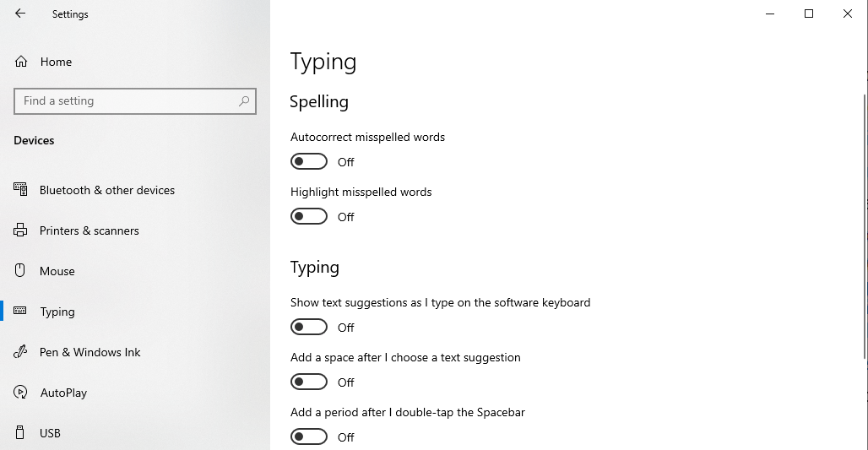868x450 pixels.
Task: Click the vertical scrollbar on the right
Action: pos(865,225)
